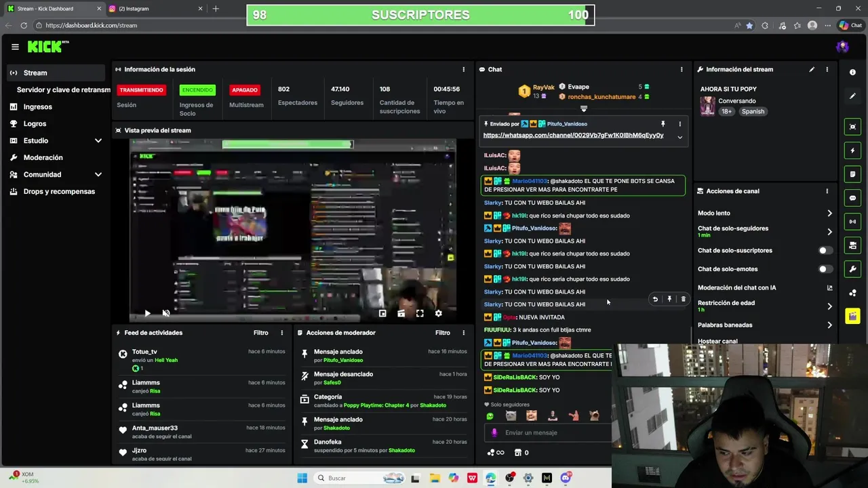Open picture-in-picture for the stream preview

[x=382, y=313]
